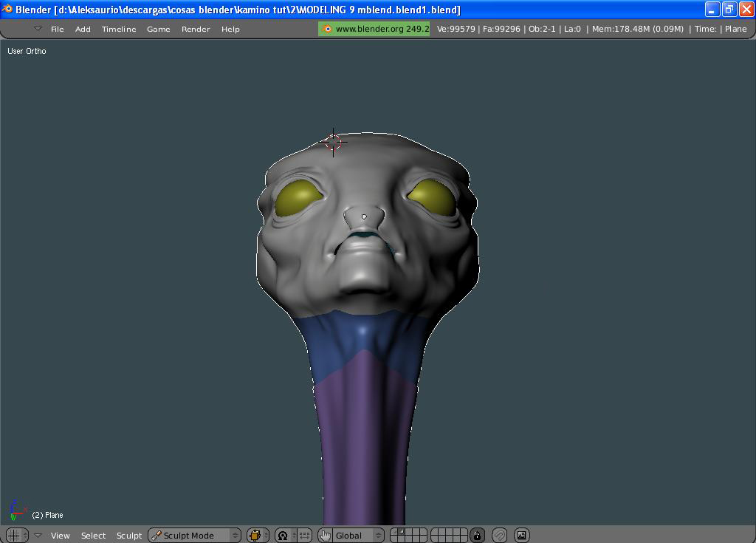The height and width of the screenshot is (543, 756).
Task: Collapse the 3D view header menus triangle
Action: tap(38, 536)
